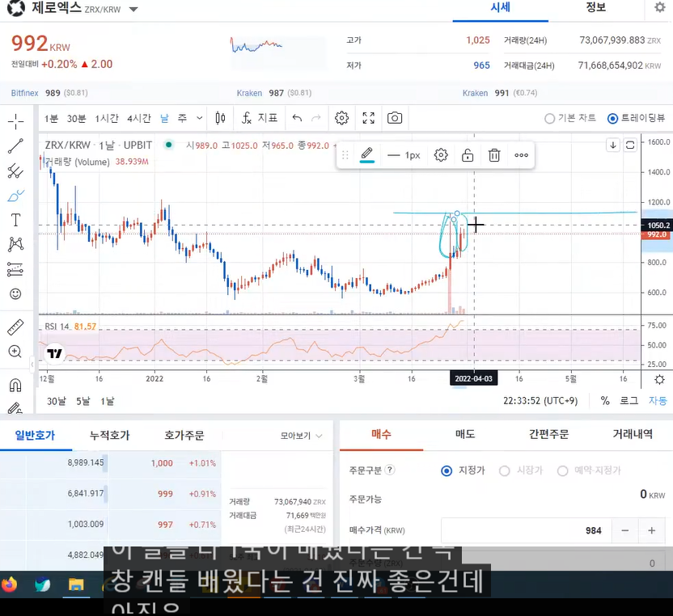Take a chart snapshot with camera

[395, 118]
